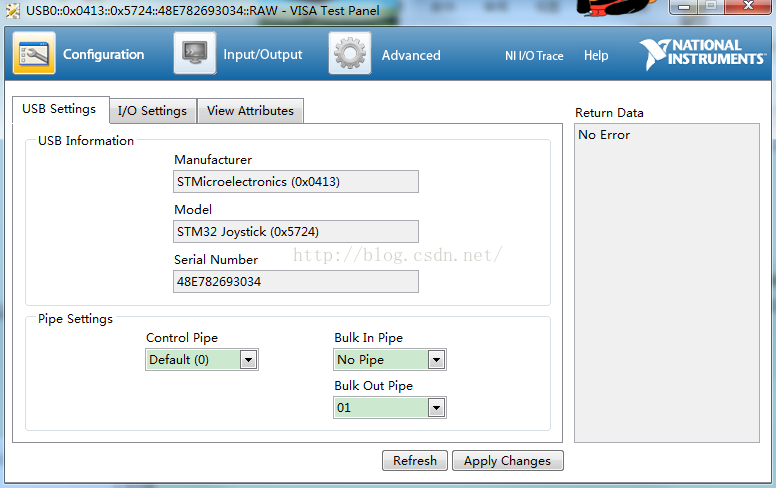Open NI I/O Trace
Viewport: 776px width, 488px height.
tap(534, 56)
